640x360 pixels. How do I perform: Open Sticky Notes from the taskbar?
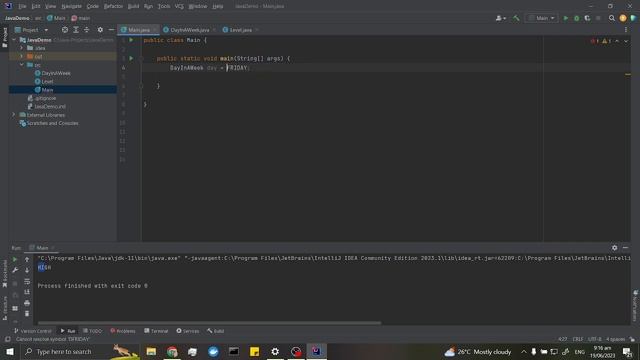click(254, 351)
